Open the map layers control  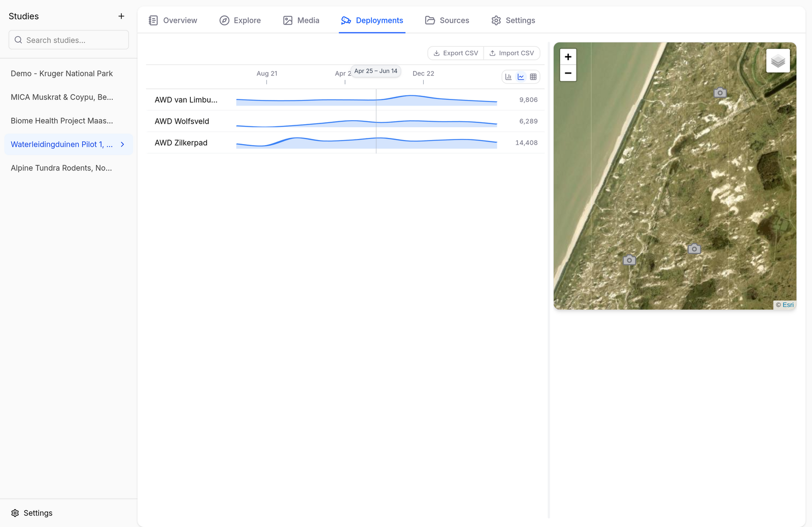click(778, 61)
